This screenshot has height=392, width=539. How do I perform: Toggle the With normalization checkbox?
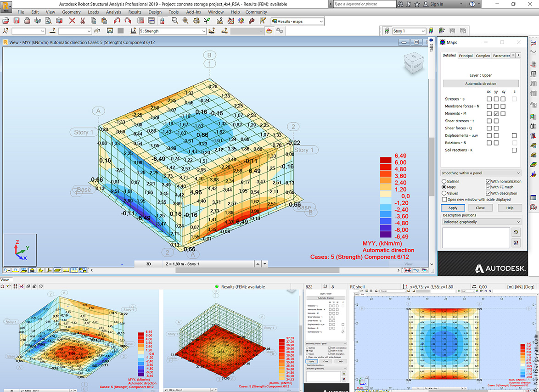tap(488, 181)
